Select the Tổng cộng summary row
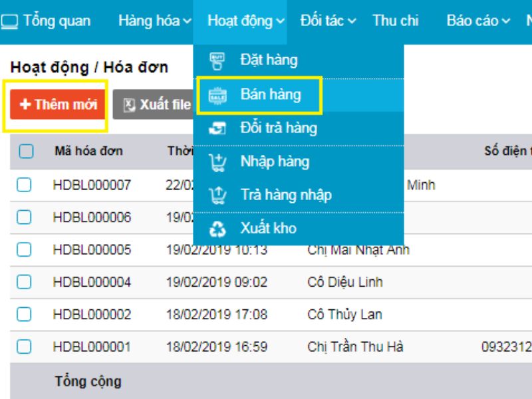This screenshot has height=399, width=532. click(87, 380)
